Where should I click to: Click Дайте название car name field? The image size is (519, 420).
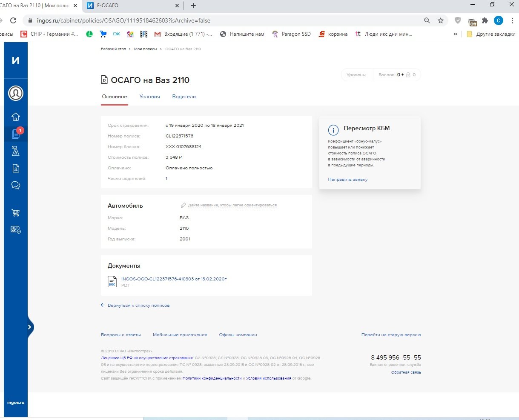[232, 205]
